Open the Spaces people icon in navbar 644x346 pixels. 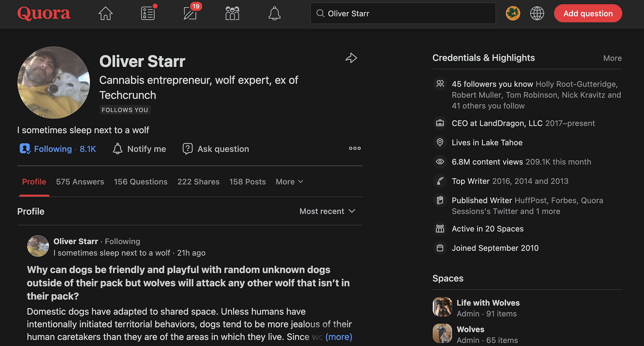pyautogui.click(x=232, y=14)
